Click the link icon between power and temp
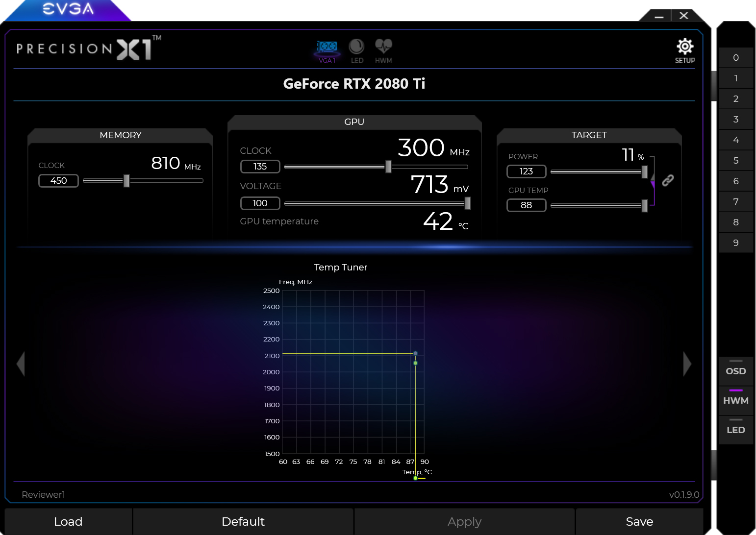Viewport: 756px width, 535px height. click(668, 180)
